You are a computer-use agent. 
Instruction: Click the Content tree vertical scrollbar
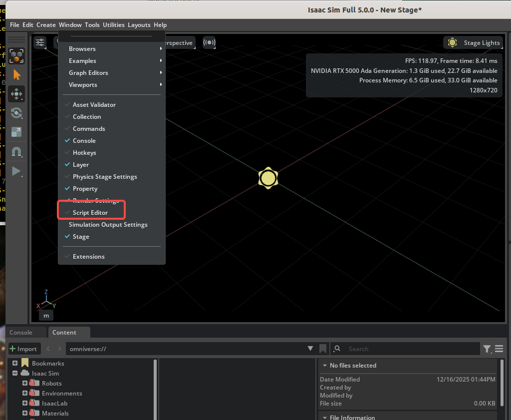155,390
